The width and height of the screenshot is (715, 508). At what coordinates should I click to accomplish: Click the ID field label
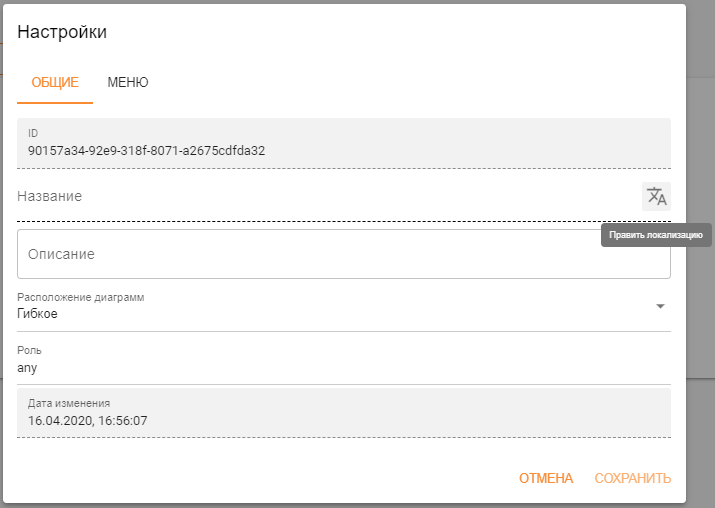[33, 133]
